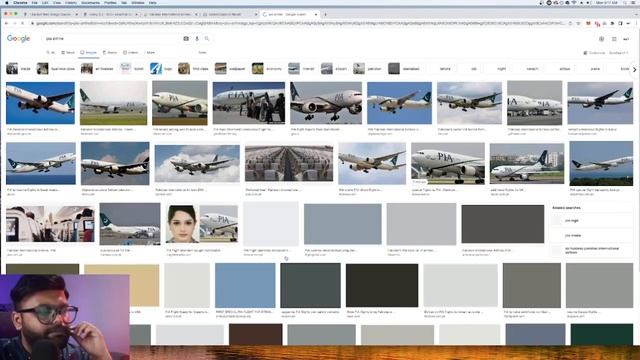This screenshot has height=360, width=640.
Task: Open image of flight attendant portrait with plane
Action: (202, 224)
